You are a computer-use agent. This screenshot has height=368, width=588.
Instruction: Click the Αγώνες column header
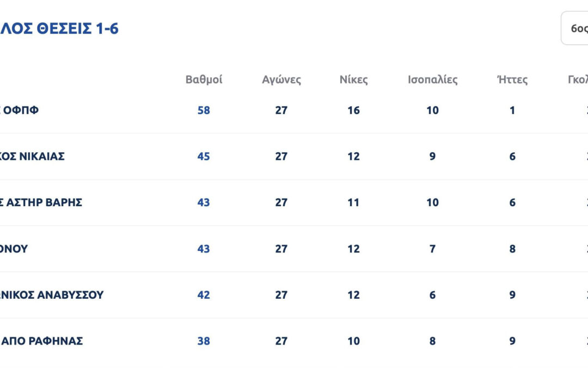click(x=281, y=80)
